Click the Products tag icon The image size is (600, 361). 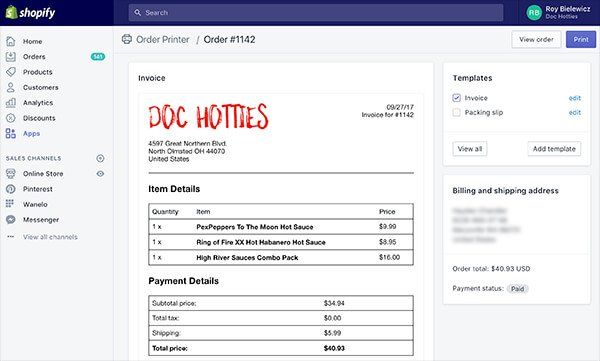pos(11,72)
